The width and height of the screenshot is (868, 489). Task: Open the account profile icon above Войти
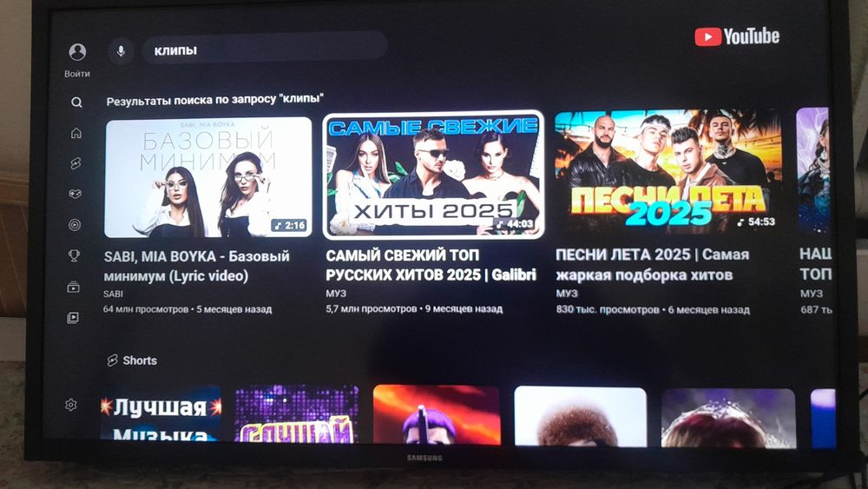point(77,52)
